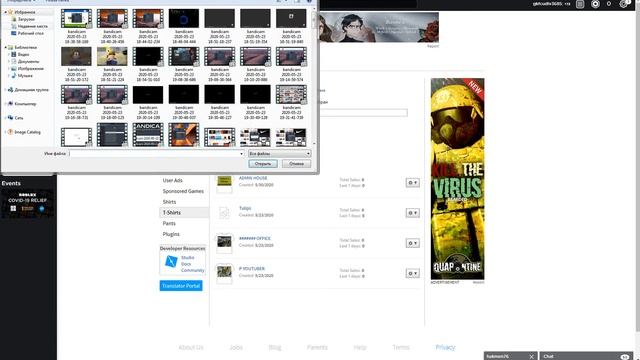Open Документы library in dialog sidebar
This screenshot has height=360, width=640.
[25, 61]
